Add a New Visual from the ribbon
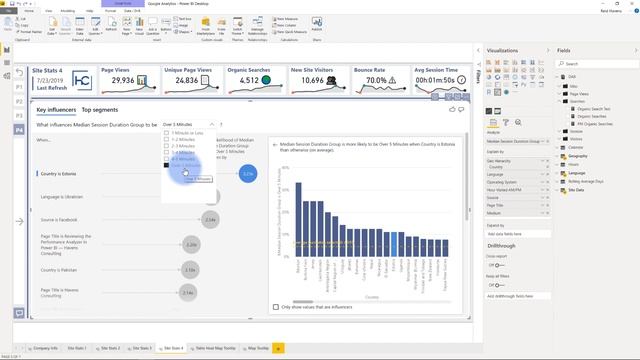The width and height of the screenshot is (640, 360). (x=139, y=26)
